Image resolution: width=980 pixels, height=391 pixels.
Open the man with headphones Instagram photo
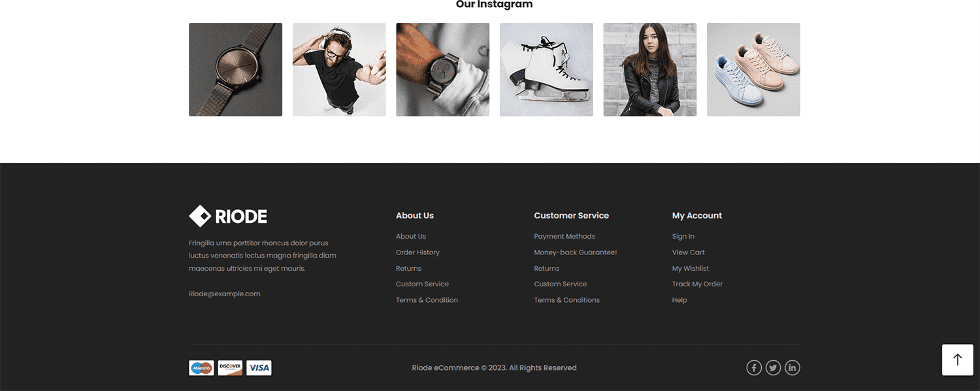[339, 69]
